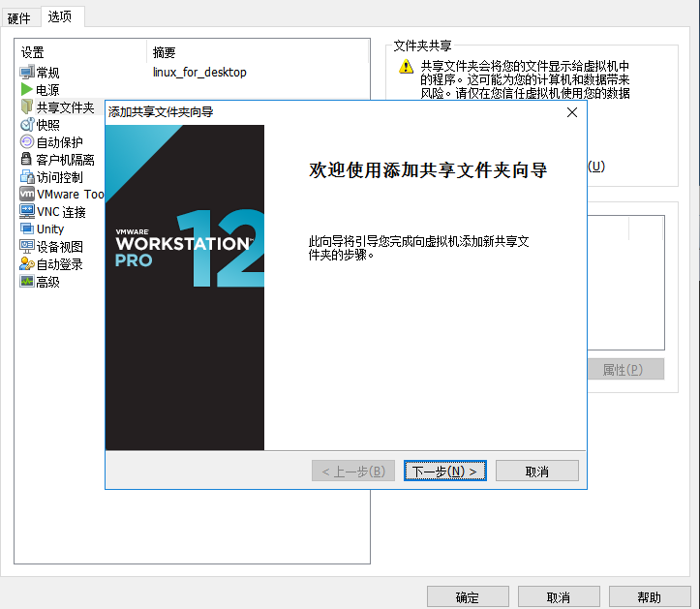Select 访问控制 in settings list
Screen dimensions: 700x609
click(59, 177)
